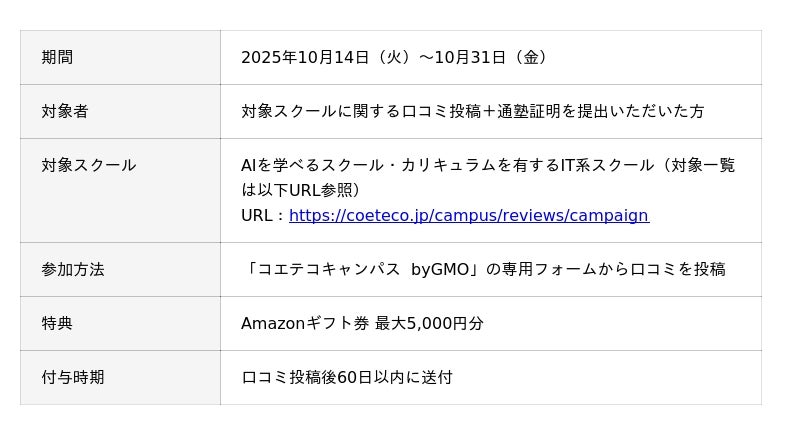Viewport: 800px width, 435px height.
Task: Click the 口コミ投稿後60日以内に送付 text
Action: click(x=347, y=378)
